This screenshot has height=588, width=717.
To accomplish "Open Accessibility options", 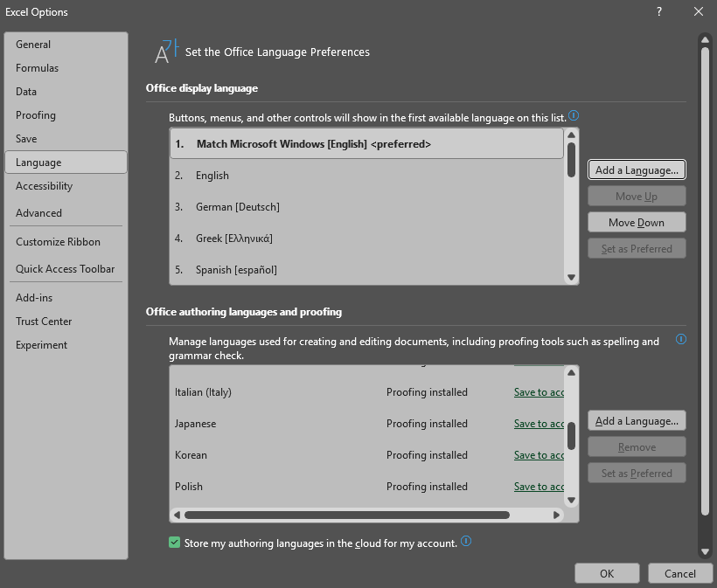I will [x=66, y=186].
